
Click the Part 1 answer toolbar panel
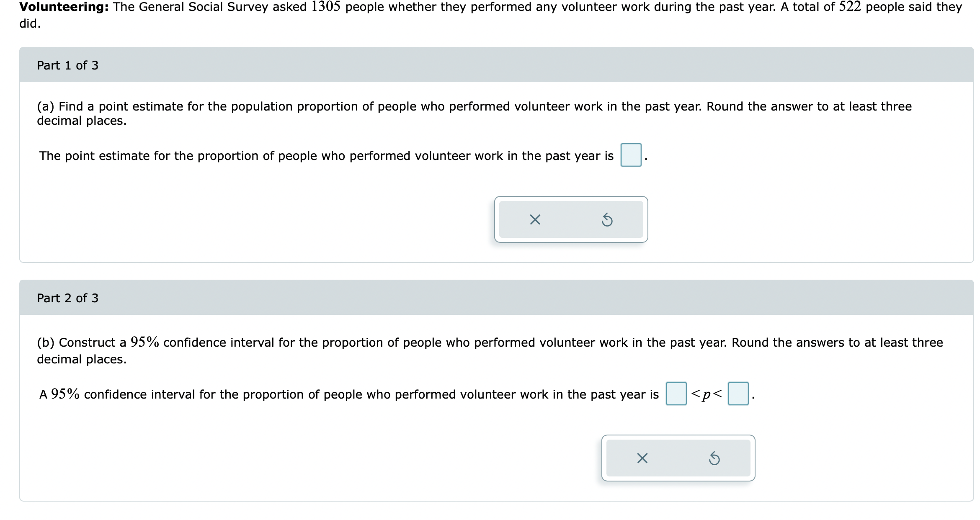[x=571, y=219]
